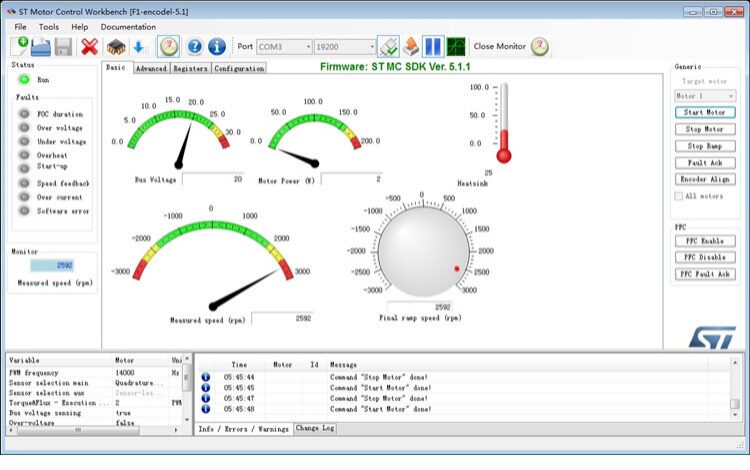Click info icon of the 05:45:48 message
This screenshot has width=750, height=470.
tap(206, 409)
